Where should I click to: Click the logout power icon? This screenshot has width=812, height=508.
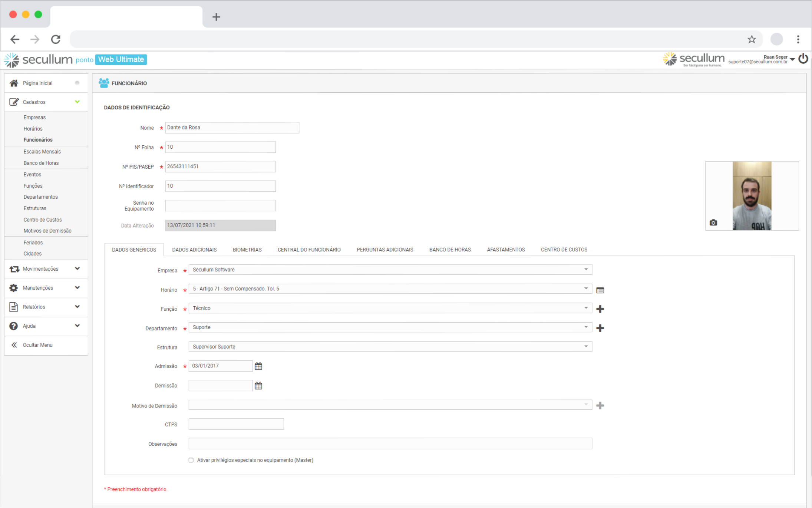803,59
